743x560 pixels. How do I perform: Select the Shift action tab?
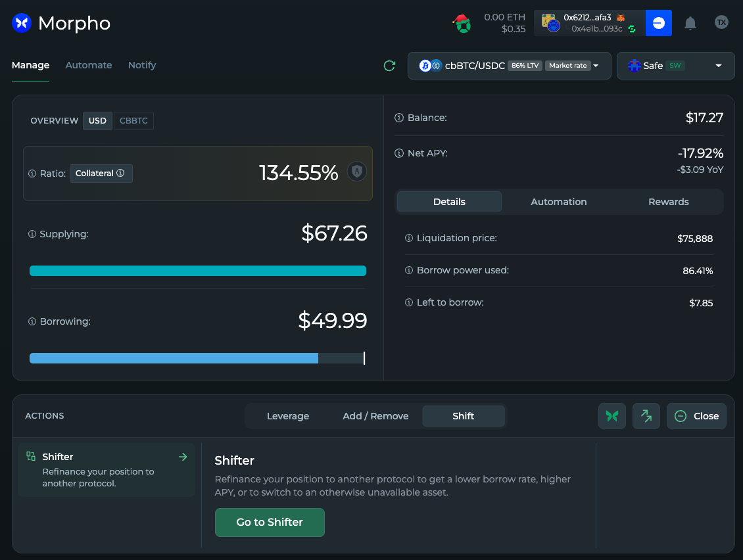[x=464, y=416]
